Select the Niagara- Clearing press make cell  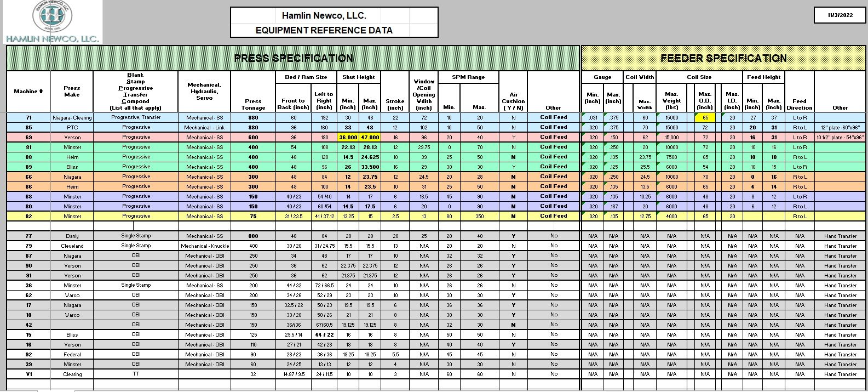tap(72, 118)
